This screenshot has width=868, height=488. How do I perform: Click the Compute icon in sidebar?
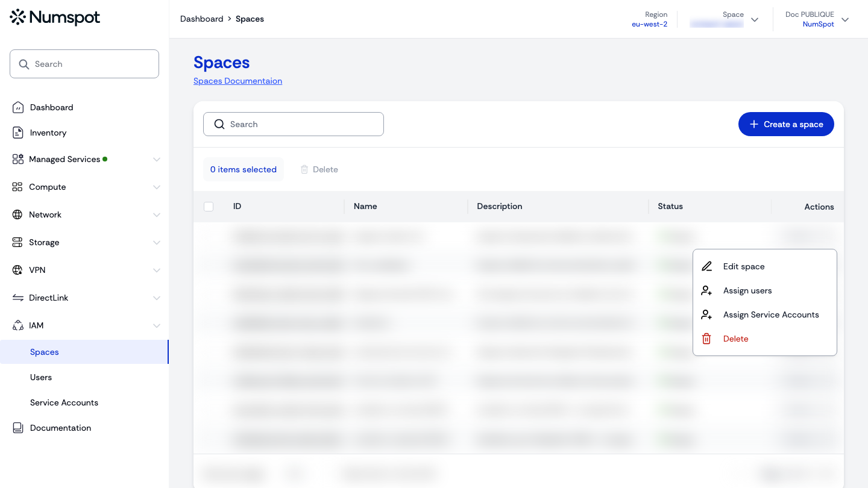tap(17, 187)
